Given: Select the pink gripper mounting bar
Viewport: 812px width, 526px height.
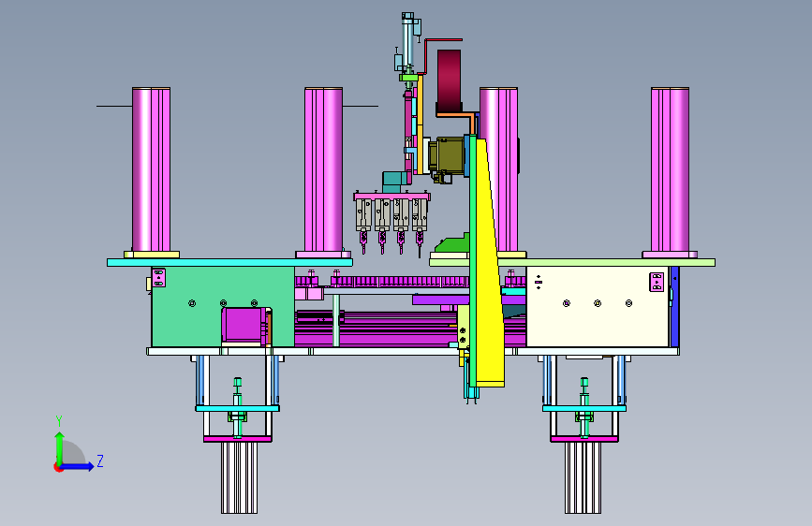Looking at the screenshot, I should (392, 197).
